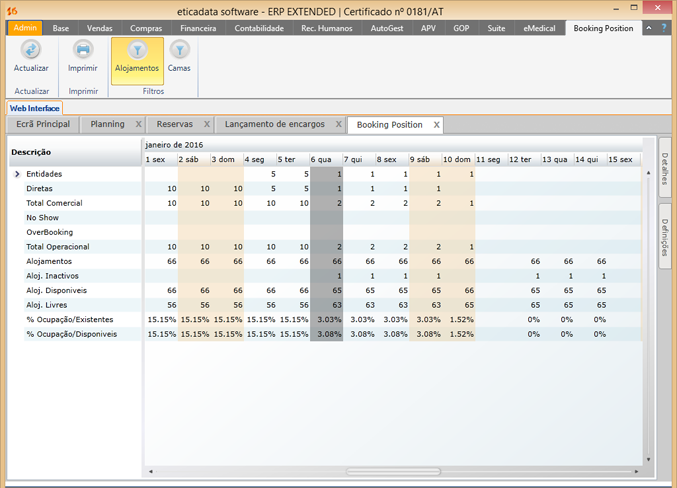Collapse the ribbon with the arrow icon

click(650, 28)
